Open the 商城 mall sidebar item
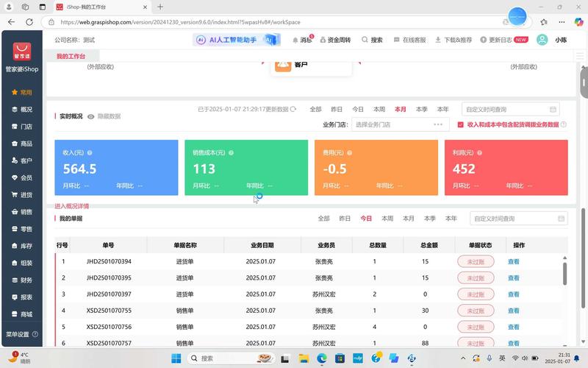This screenshot has width=588, height=368. coord(22,314)
